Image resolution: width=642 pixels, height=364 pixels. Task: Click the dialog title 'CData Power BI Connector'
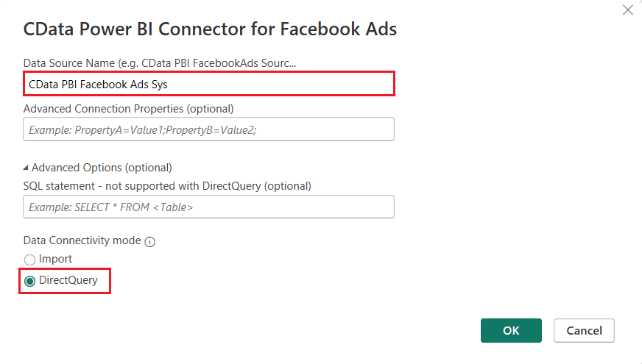pyautogui.click(x=210, y=29)
